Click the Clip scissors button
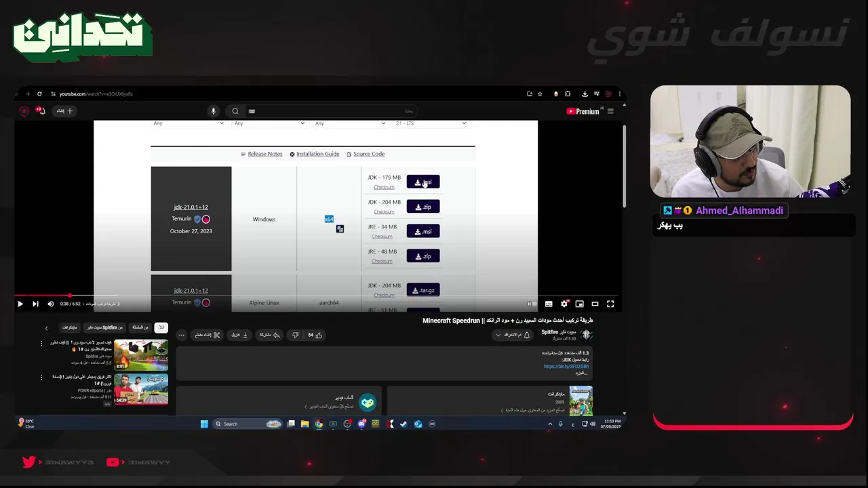The height and width of the screenshot is (488, 868). click(207, 335)
